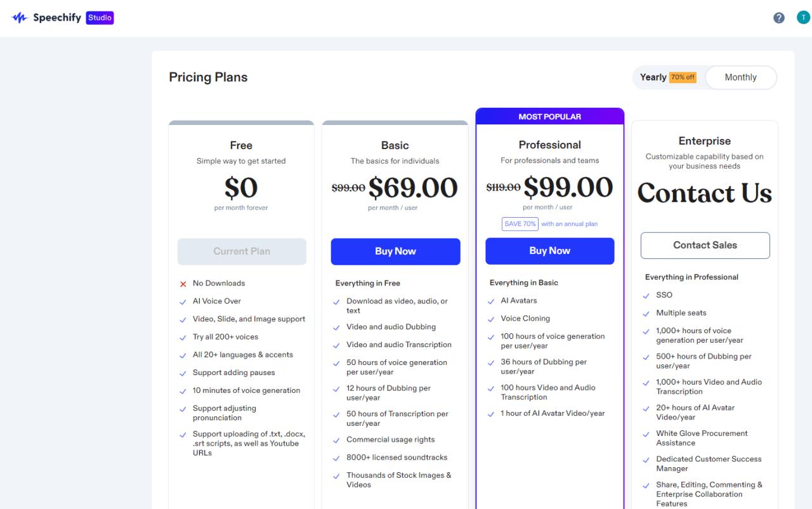Click the greyed Current Plan button
Viewport: 812px width, 509px height.
(242, 251)
